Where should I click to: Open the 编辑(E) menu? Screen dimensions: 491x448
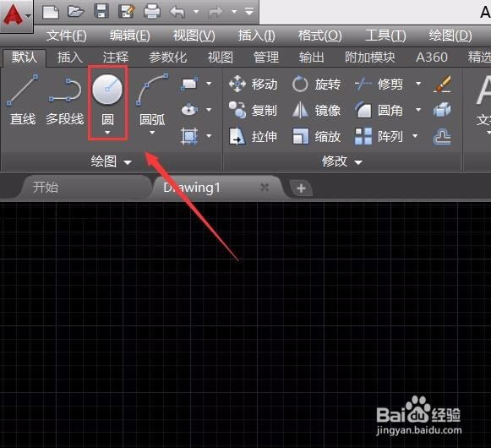(x=129, y=36)
